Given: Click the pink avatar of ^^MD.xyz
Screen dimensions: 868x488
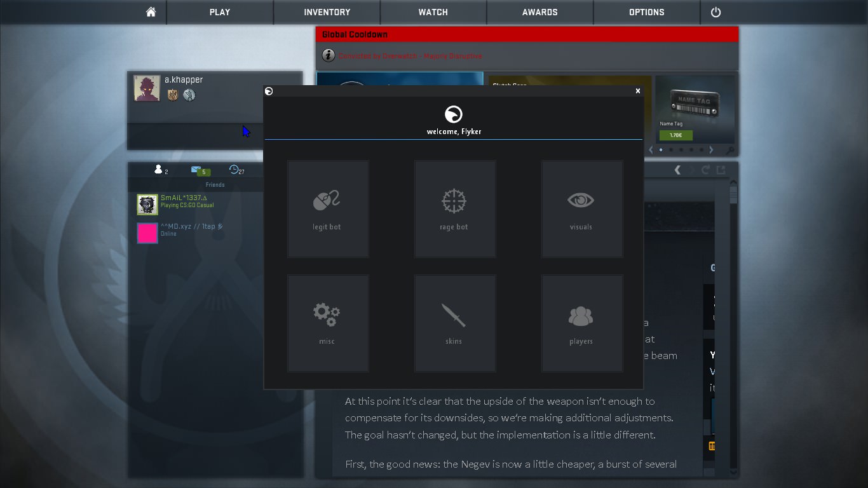Looking at the screenshot, I should [147, 233].
